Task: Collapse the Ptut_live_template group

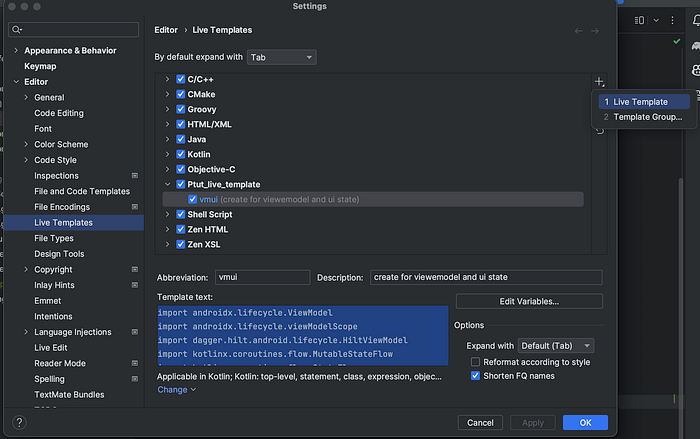Action: click(x=168, y=185)
